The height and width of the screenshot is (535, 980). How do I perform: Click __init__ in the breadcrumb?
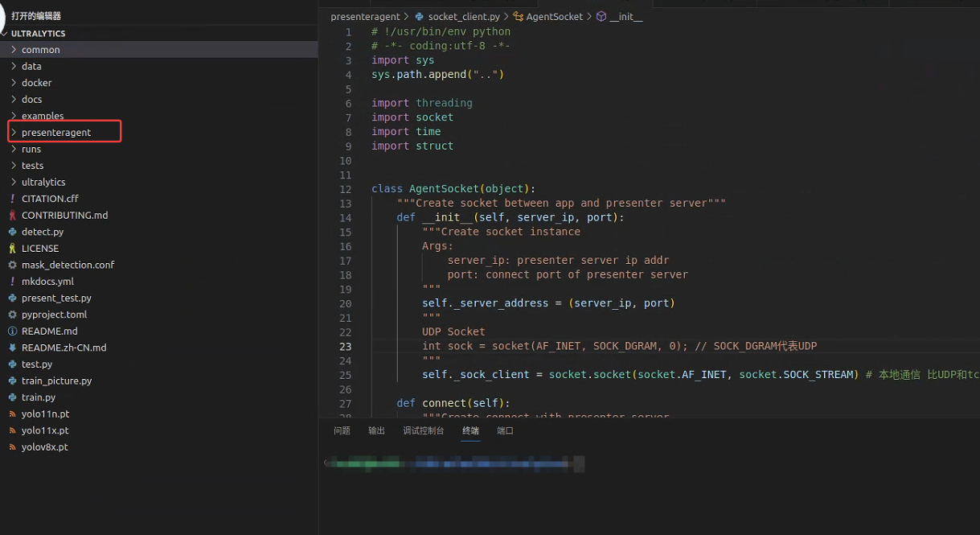(x=626, y=16)
